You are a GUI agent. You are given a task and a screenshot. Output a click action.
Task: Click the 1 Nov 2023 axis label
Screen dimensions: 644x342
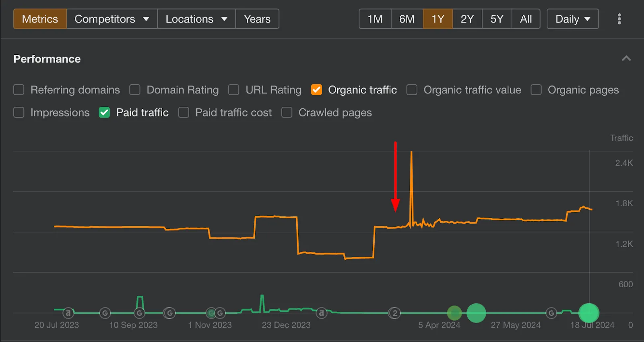(x=210, y=325)
